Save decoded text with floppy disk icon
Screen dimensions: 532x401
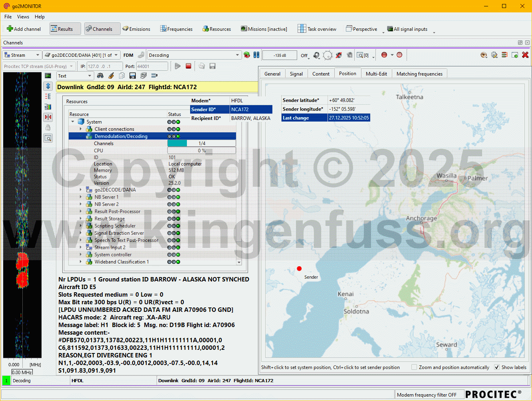click(x=133, y=76)
